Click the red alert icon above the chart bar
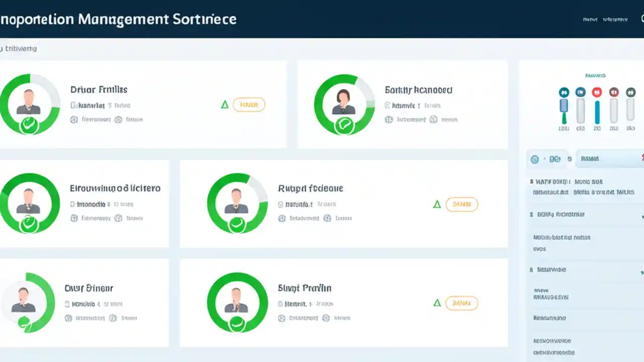Image resolution: width=644 pixels, height=362 pixels. (x=596, y=92)
